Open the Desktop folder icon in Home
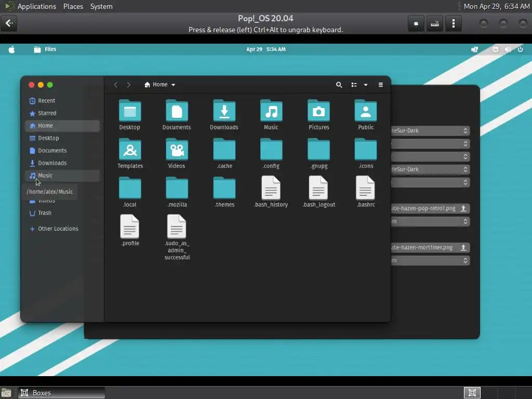This screenshot has width=532, height=399. point(129,111)
